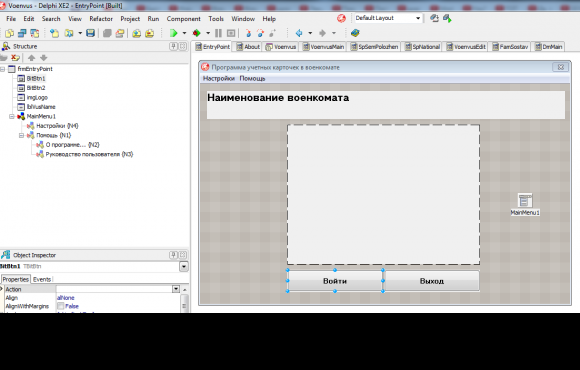Run the project with green play icon
The height and width of the screenshot is (370, 580).
(173, 33)
